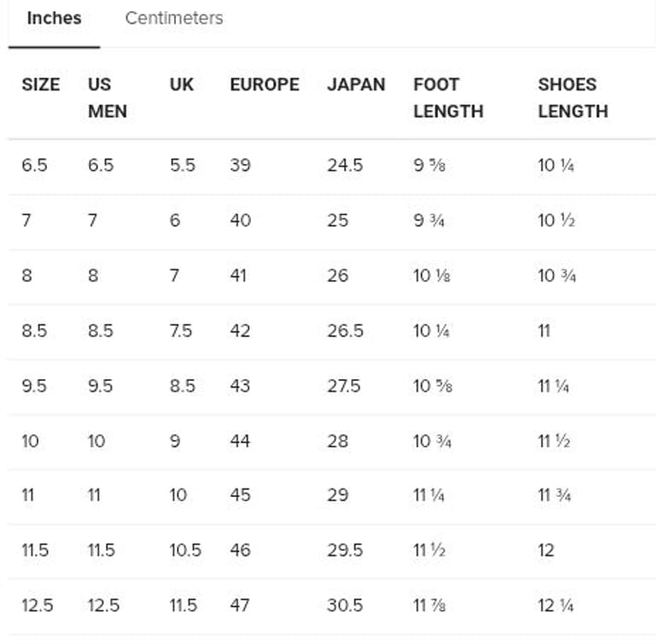Click the JAPAN column header

pyautogui.click(x=355, y=85)
